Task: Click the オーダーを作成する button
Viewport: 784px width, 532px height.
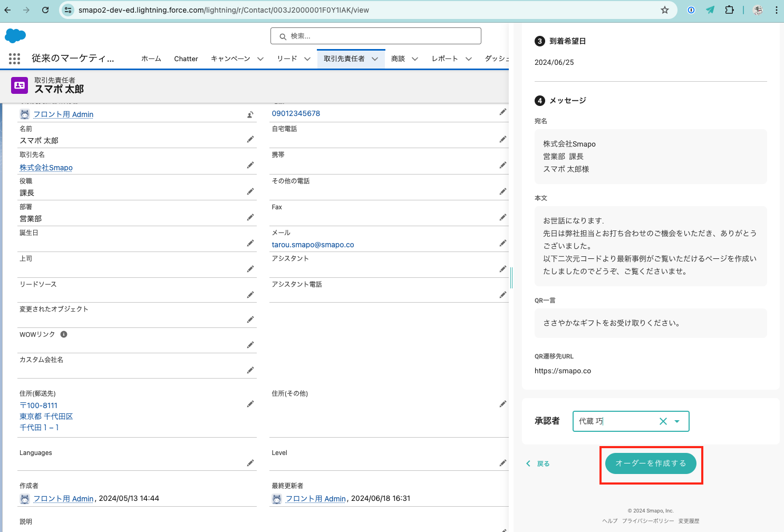Action: tap(651, 463)
